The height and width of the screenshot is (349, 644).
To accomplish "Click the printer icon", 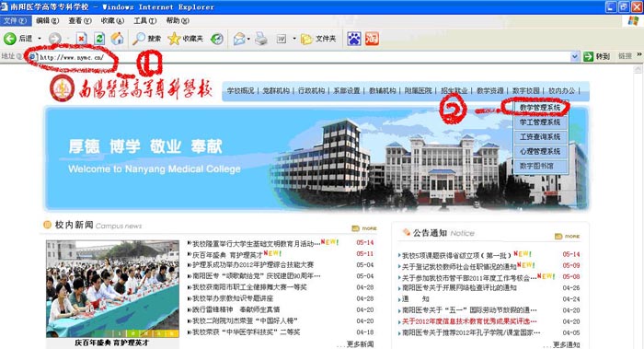I will [260, 39].
